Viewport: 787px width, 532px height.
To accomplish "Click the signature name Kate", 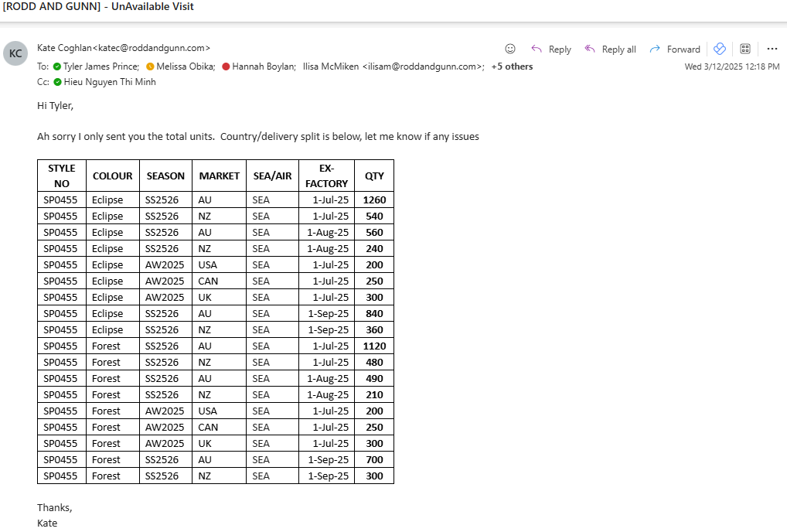I will [x=47, y=523].
